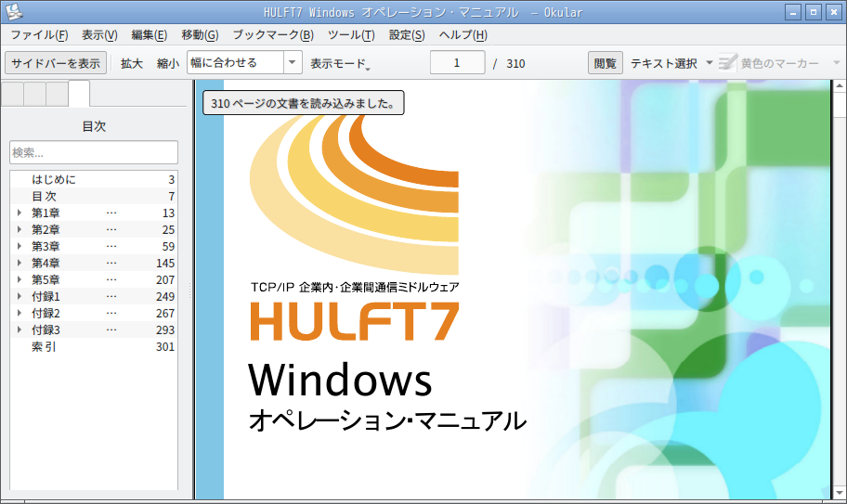Screen dimensions: 847x504
Task: Open the ファイル(F) menu
Action: [x=39, y=35]
